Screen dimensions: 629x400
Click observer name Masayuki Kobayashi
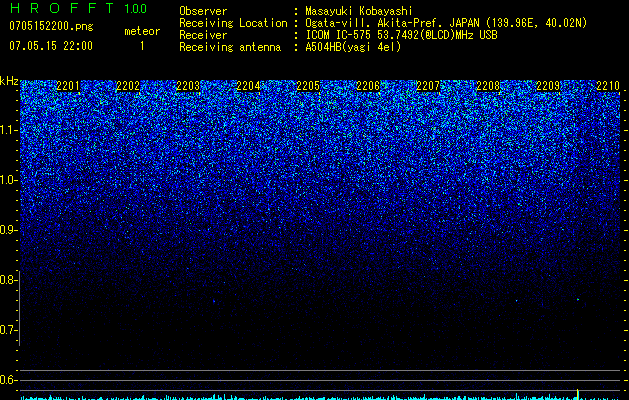pyautogui.click(x=359, y=11)
